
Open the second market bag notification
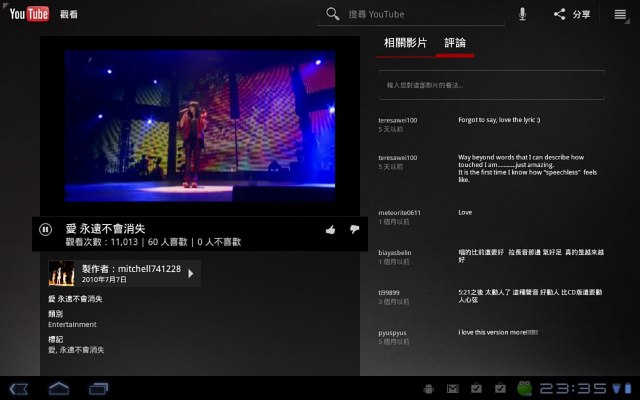500,389
